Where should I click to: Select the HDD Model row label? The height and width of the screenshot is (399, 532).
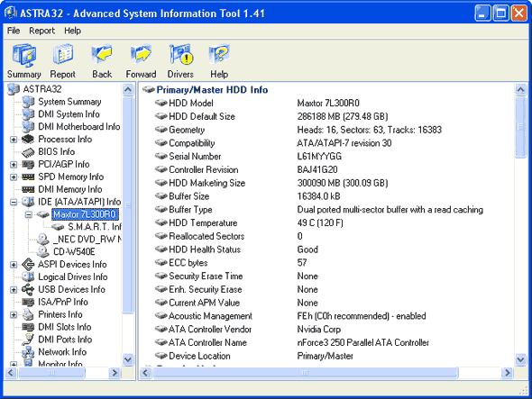191,103
